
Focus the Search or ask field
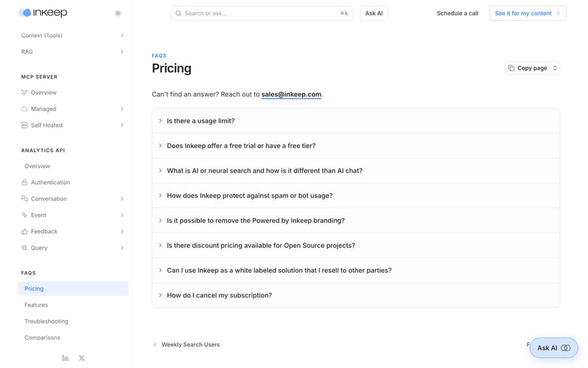point(262,13)
